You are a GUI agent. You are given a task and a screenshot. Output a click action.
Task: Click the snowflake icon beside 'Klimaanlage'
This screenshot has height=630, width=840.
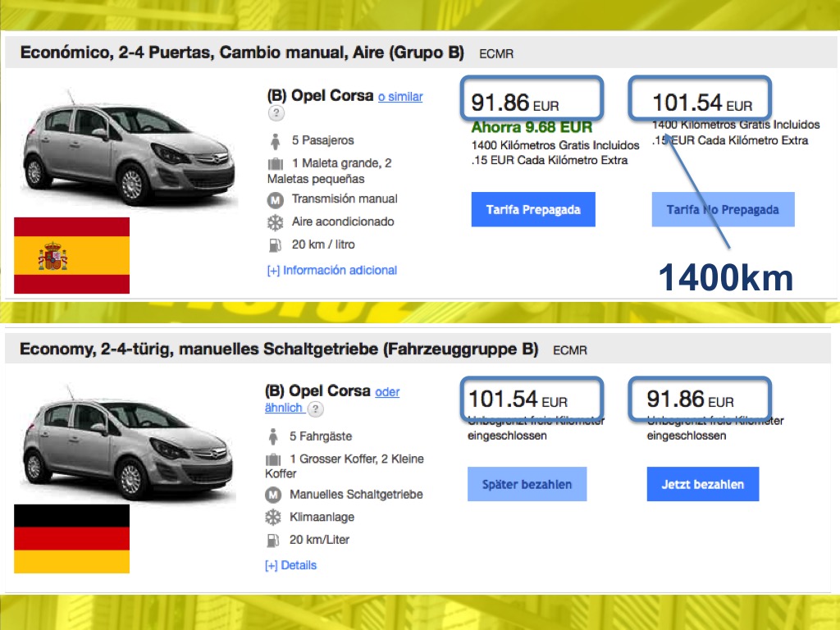[272, 518]
